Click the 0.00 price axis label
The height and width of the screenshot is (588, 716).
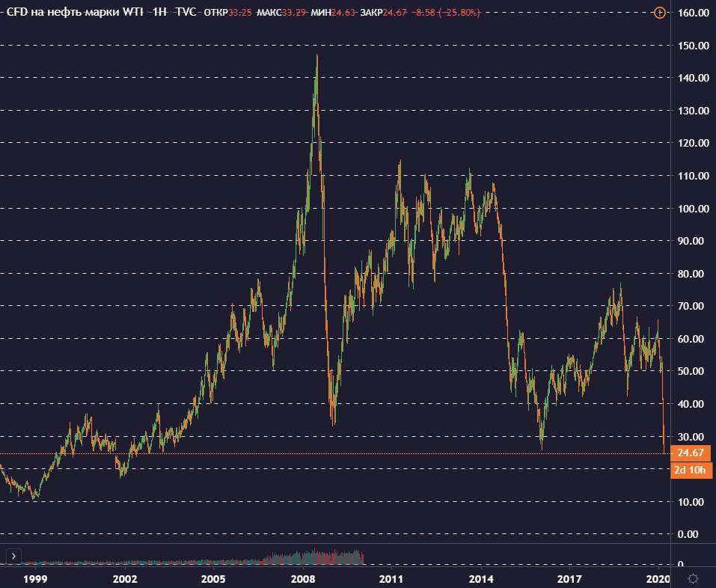(688, 534)
